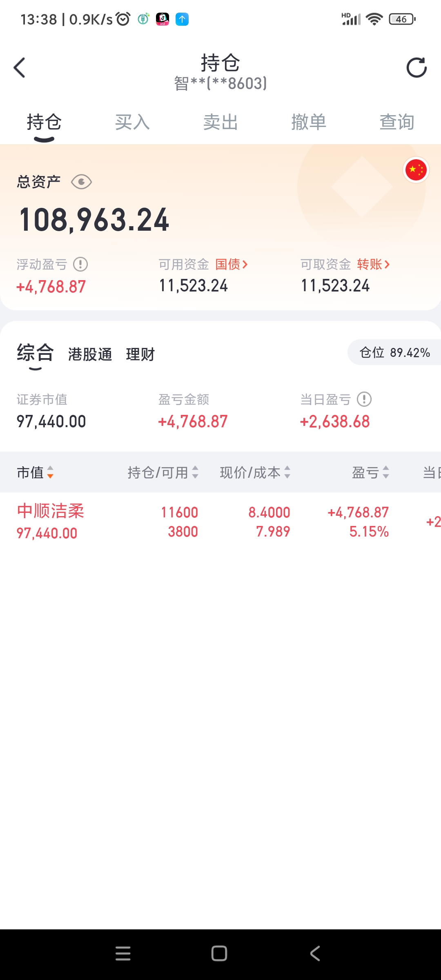Viewport: 441px width, 980px height.
Task: Switch to the 买入 tab
Action: click(x=132, y=122)
